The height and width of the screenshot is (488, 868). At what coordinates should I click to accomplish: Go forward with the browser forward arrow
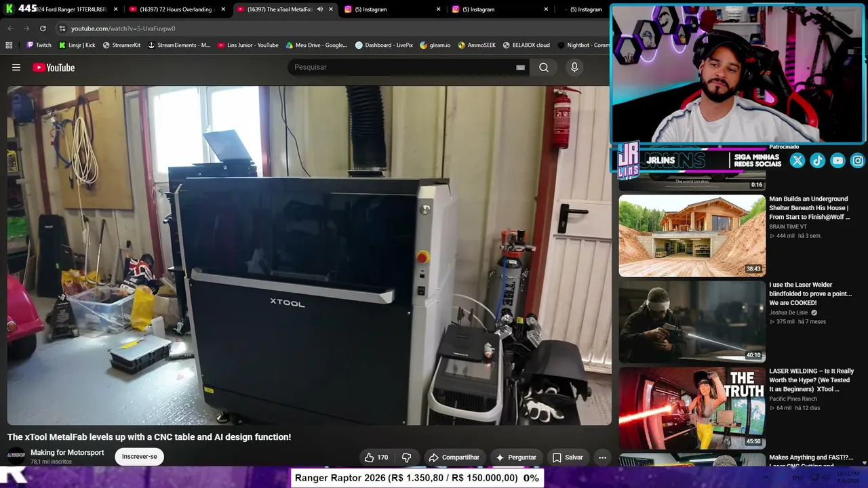26,28
